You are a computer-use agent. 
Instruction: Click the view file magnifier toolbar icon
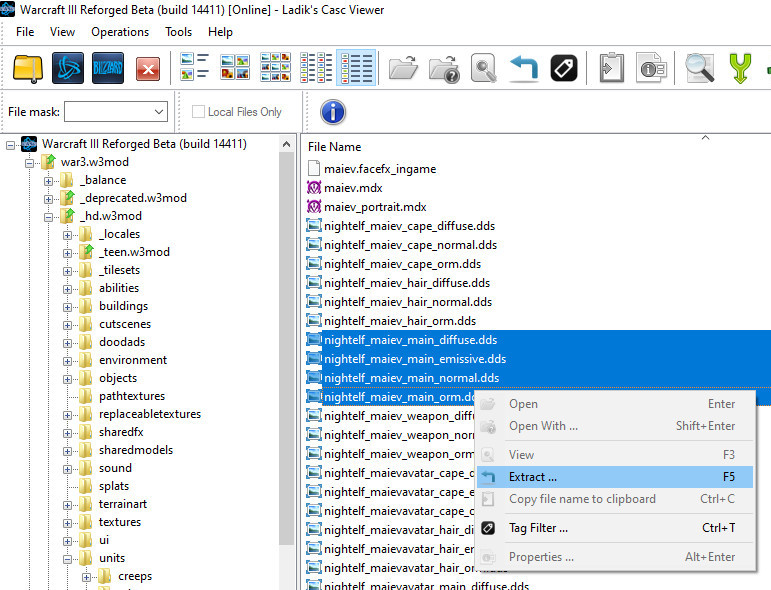click(x=483, y=68)
